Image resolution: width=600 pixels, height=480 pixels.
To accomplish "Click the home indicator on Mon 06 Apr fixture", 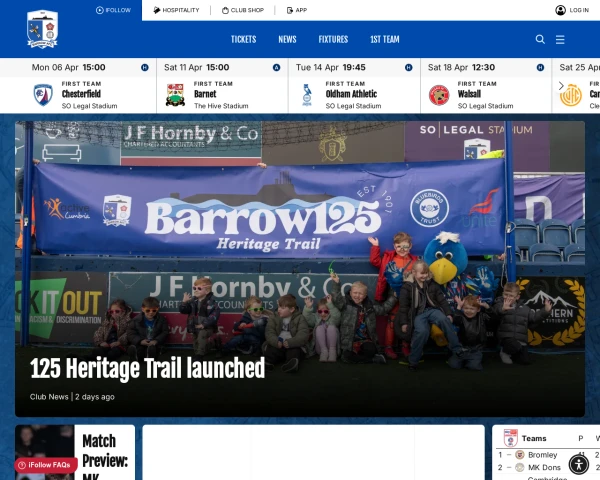I will pos(145,68).
